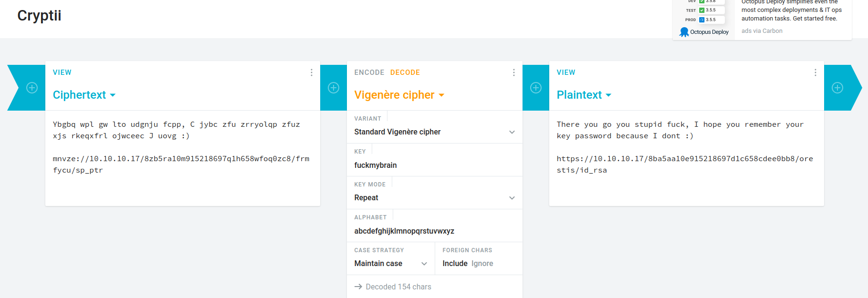This screenshot has height=298, width=868.
Task: Open the Plaintext view type dropdown
Action: pyautogui.click(x=584, y=95)
